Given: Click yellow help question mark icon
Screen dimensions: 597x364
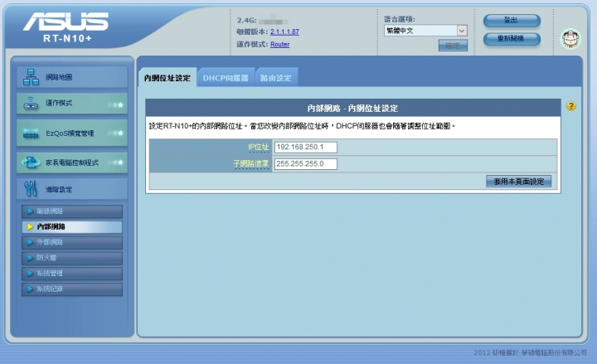Looking at the screenshot, I should click(x=570, y=106).
